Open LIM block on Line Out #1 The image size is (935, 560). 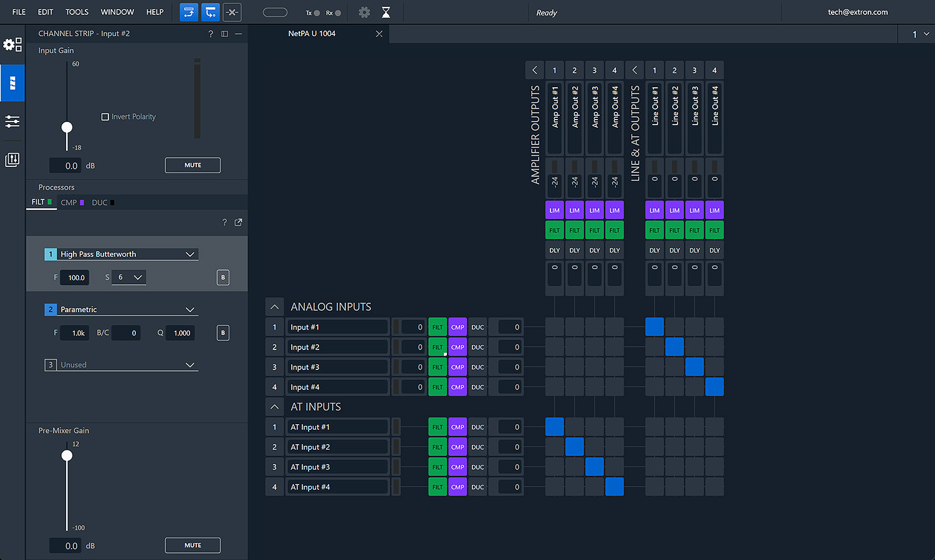click(x=654, y=210)
